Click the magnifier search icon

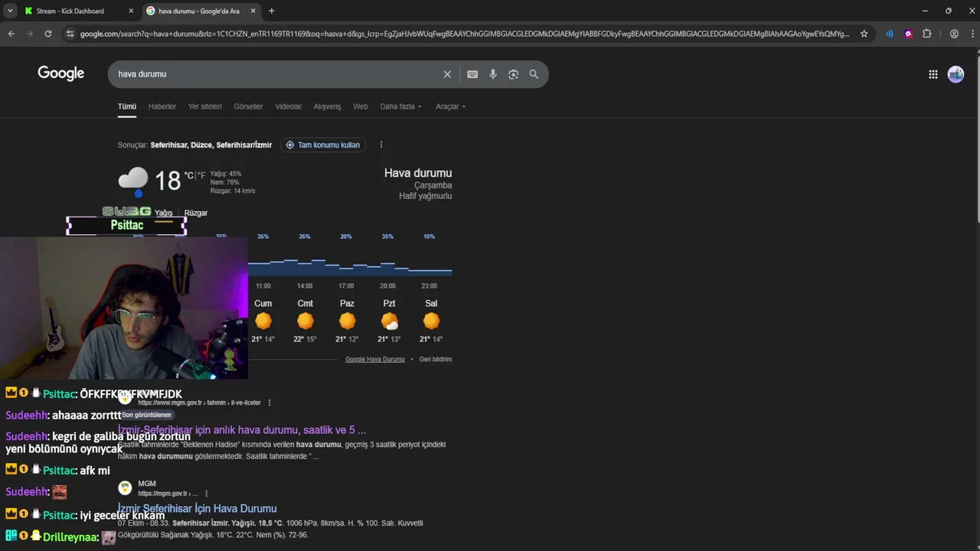(534, 74)
